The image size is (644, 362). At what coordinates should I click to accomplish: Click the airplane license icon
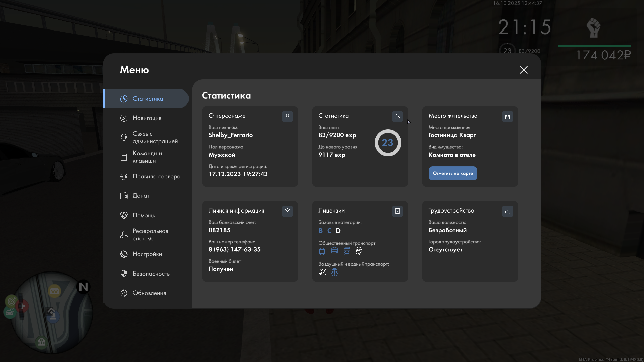[x=322, y=272]
